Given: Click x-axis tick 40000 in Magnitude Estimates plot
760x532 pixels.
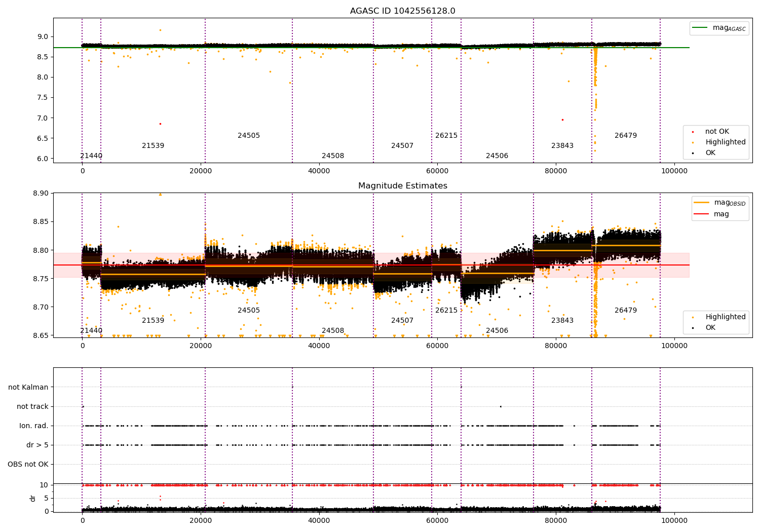Looking at the screenshot, I should pyautogui.click(x=319, y=346).
